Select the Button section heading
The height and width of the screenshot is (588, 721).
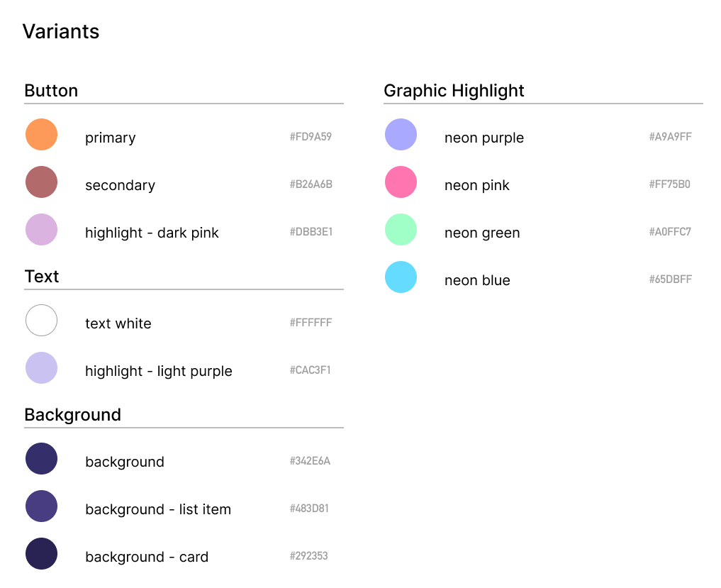51,91
